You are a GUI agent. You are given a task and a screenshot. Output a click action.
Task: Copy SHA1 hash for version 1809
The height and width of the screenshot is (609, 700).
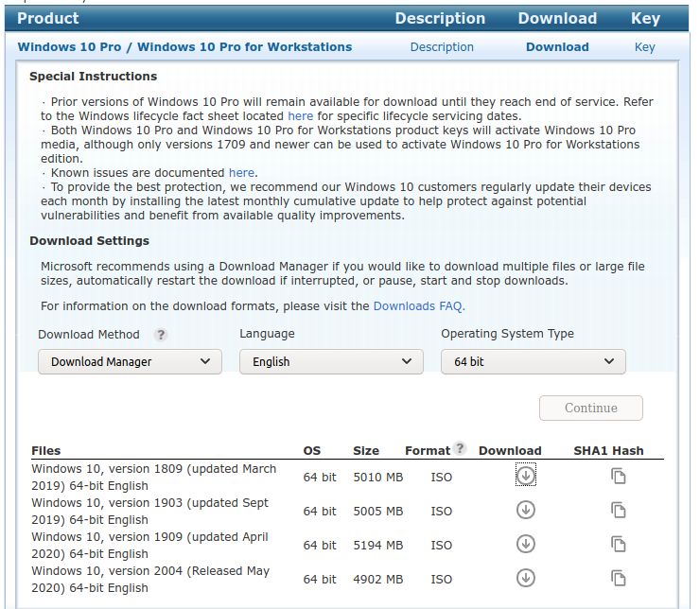pyautogui.click(x=619, y=476)
